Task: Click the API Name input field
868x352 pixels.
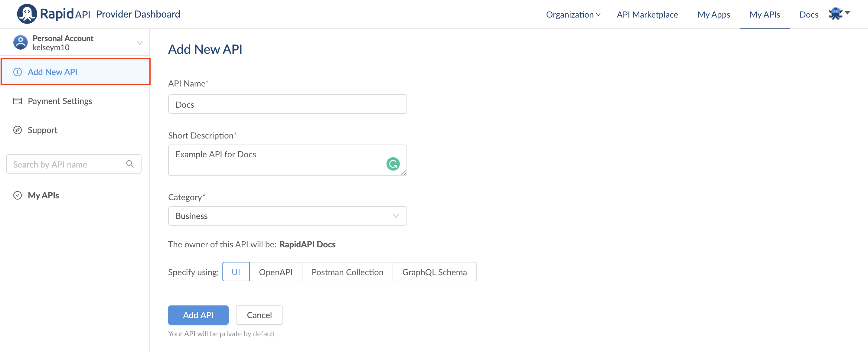Action: [287, 104]
